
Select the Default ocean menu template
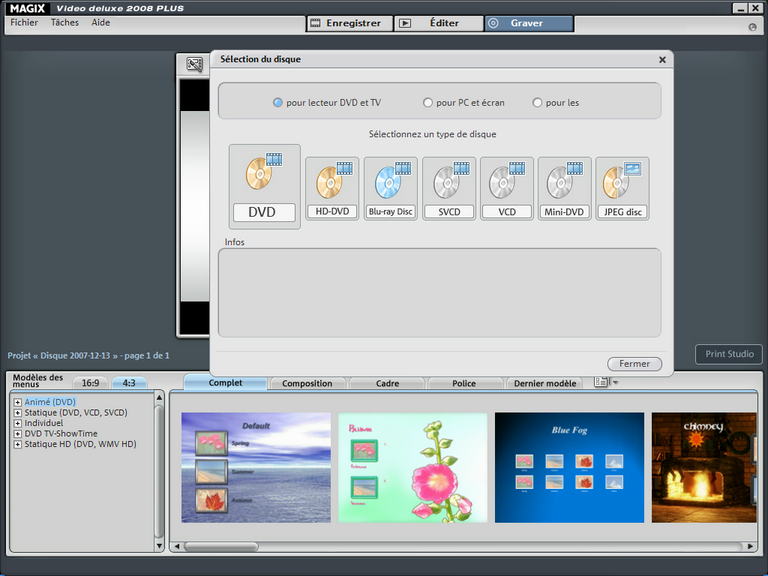[x=256, y=468]
